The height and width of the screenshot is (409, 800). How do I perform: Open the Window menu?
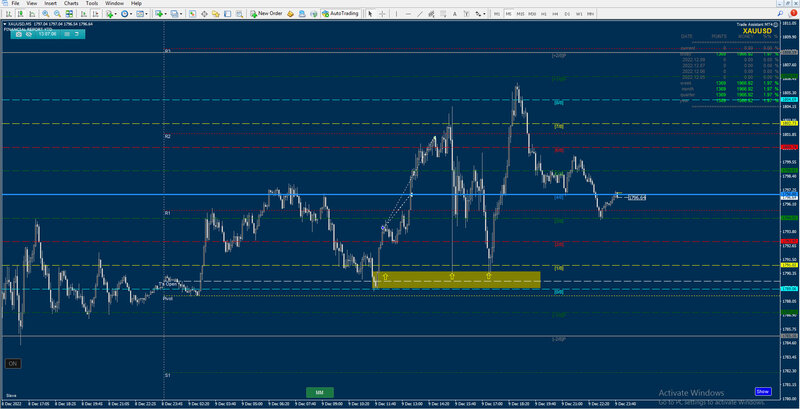[114, 3]
